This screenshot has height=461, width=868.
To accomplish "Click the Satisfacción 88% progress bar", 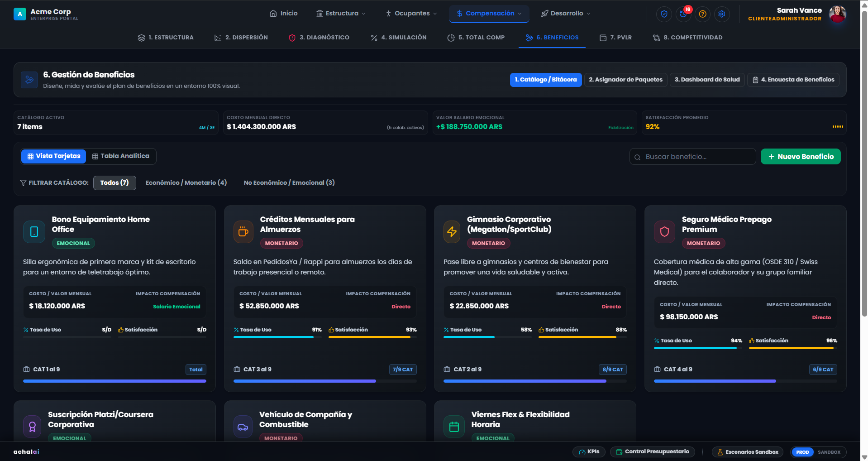I will (x=582, y=337).
